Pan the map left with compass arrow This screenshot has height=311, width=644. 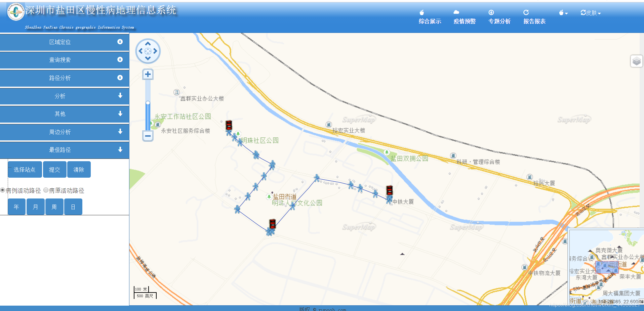point(140,51)
